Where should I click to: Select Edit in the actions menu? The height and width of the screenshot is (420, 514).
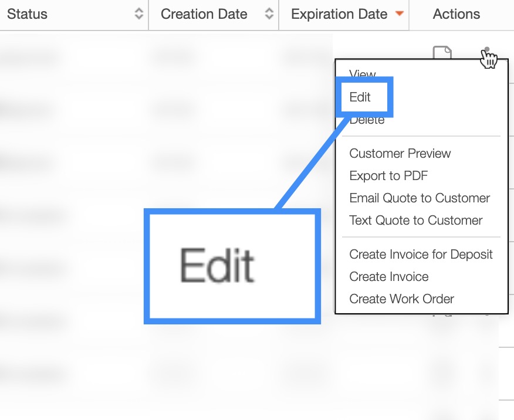tap(360, 97)
